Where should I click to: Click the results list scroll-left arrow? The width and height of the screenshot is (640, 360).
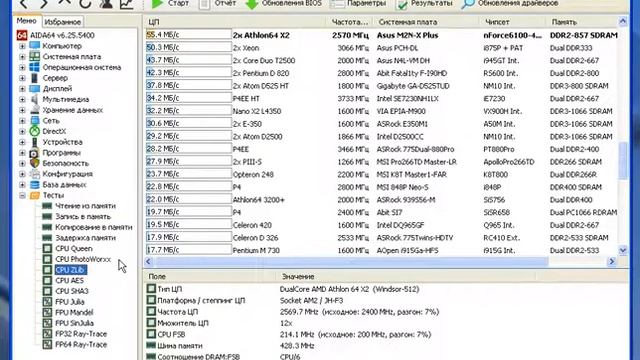click(149, 261)
